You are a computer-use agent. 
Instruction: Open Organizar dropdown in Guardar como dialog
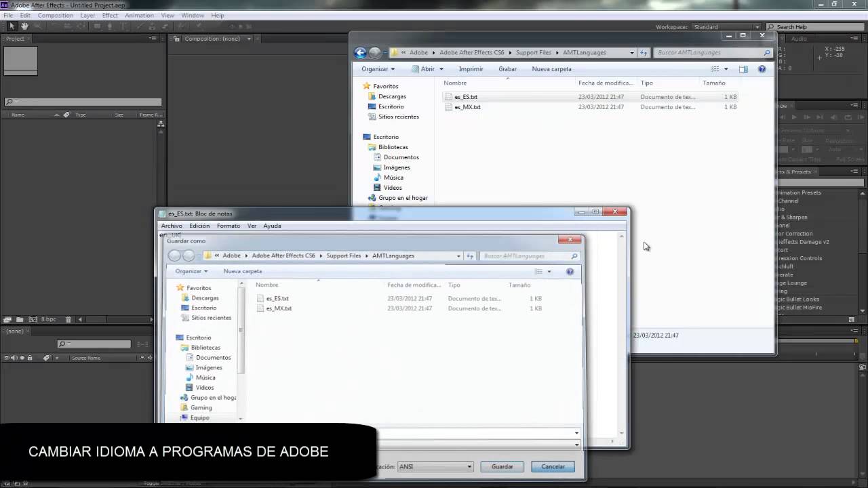(x=191, y=271)
